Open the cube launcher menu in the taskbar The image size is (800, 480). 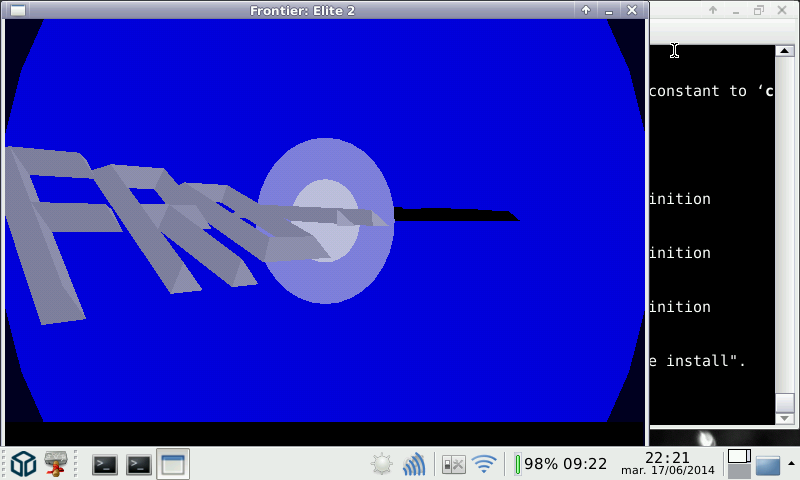24,464
